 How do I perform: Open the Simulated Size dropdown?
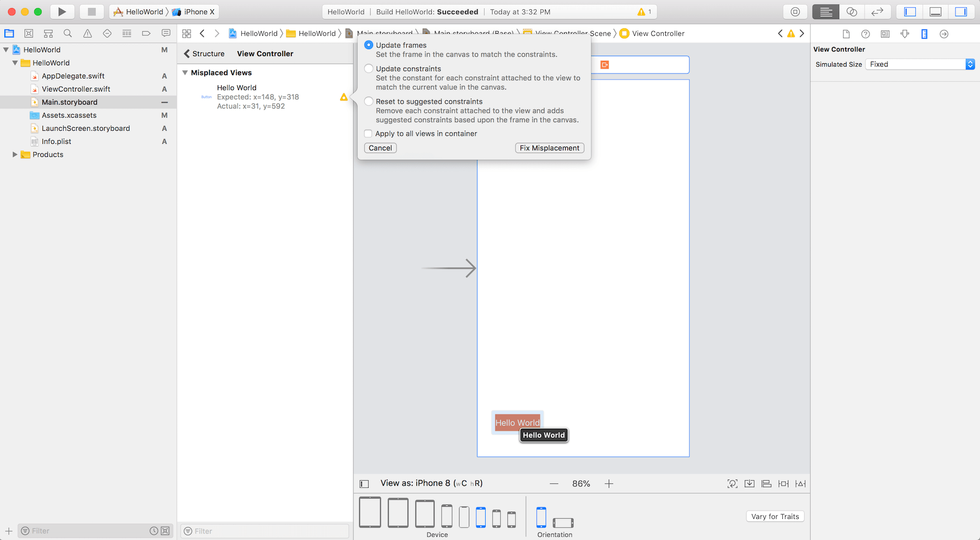[920, 64]
